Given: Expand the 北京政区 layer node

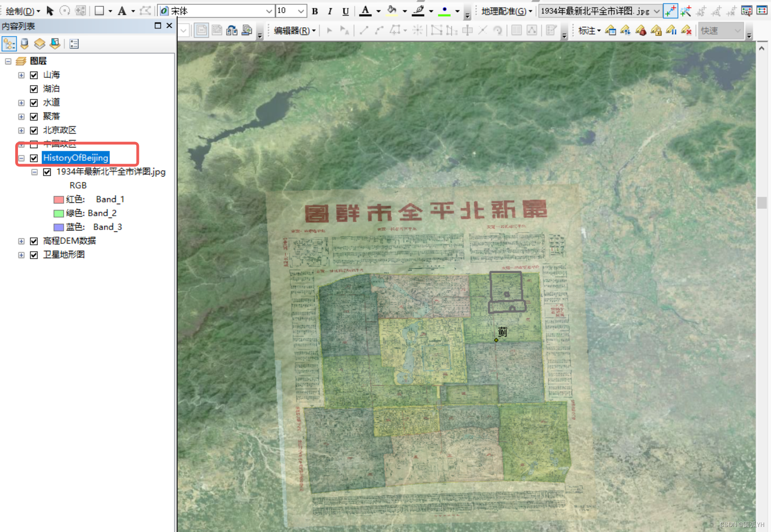Looking at the screenshot, I should pos(21,130).
